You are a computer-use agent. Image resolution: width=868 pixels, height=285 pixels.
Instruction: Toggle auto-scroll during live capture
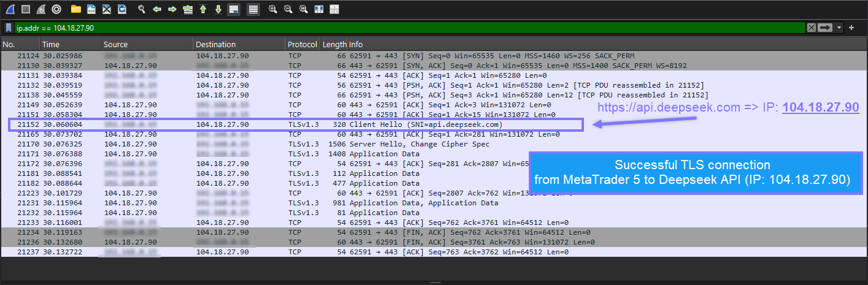pos(234,9)
